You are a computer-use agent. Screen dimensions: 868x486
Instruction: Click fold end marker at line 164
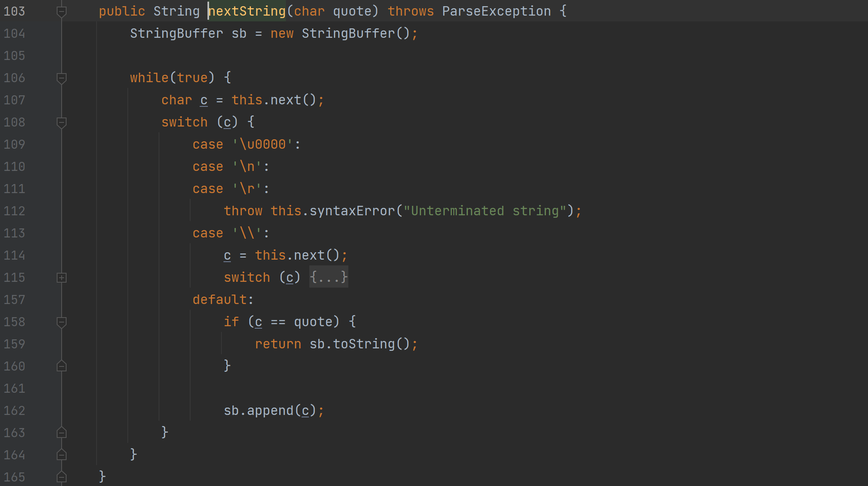pyautogui.click(x=62, y=455)
